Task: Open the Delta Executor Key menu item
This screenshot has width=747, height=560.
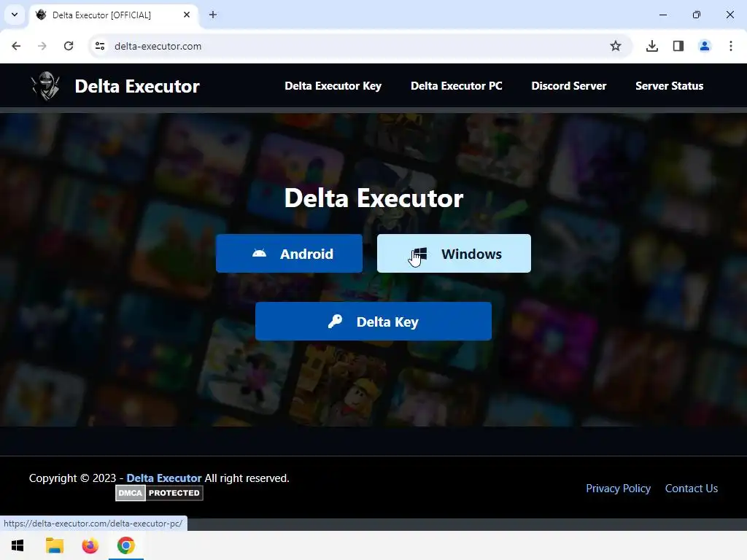Action: pyautogui.click(x=333, y=86)
